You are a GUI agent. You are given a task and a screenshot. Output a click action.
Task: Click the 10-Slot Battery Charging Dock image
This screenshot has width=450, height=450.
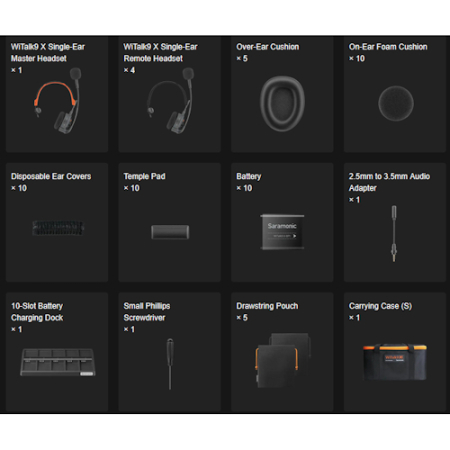pos(58,362)
